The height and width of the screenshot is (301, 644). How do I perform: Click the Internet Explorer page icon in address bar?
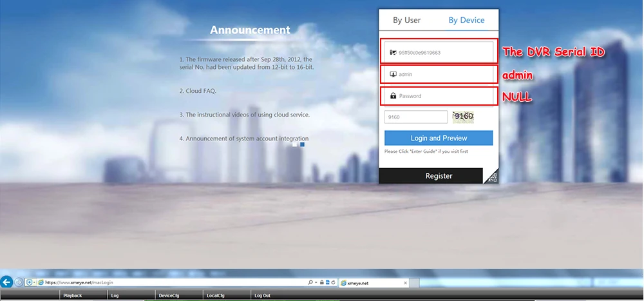click(x=41, y=282)
